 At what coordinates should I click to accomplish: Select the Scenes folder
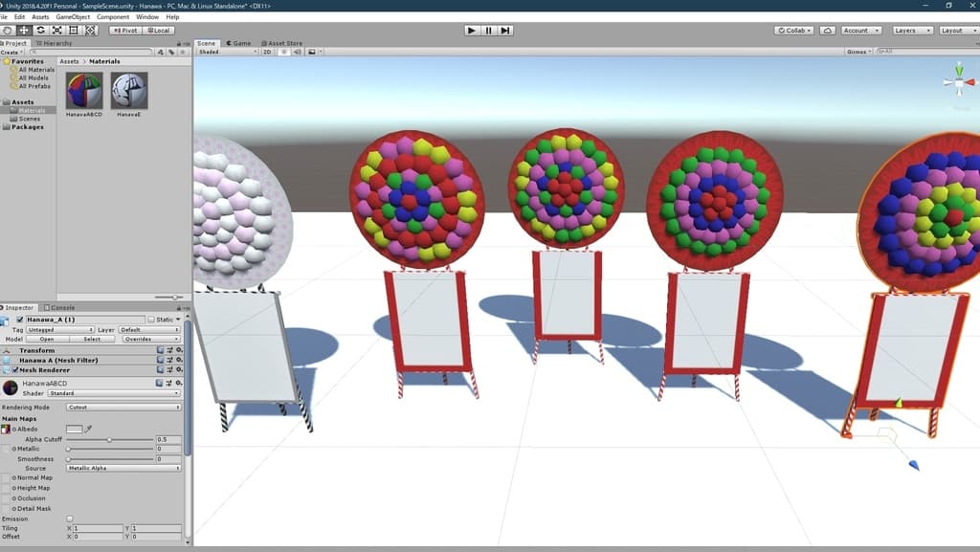[30, 119]
